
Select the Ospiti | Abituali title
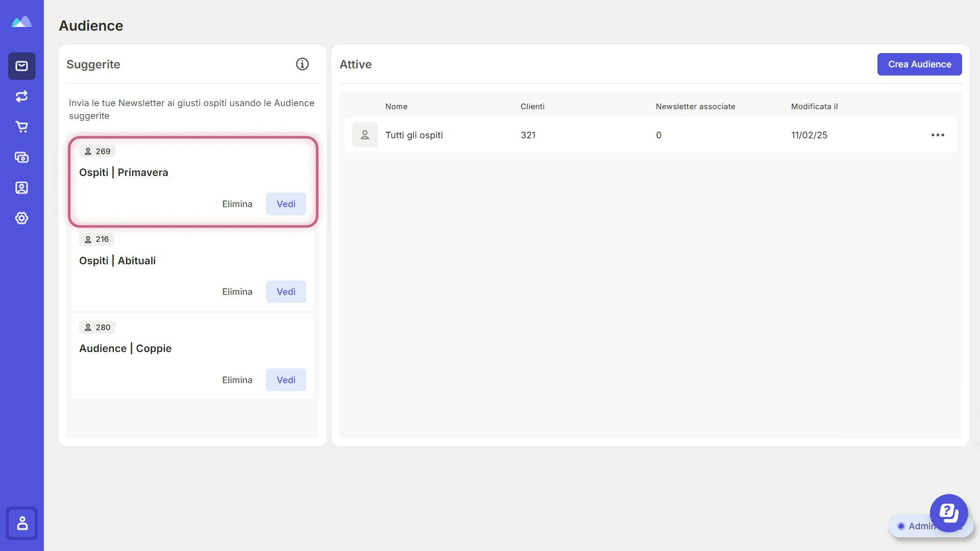117,261
